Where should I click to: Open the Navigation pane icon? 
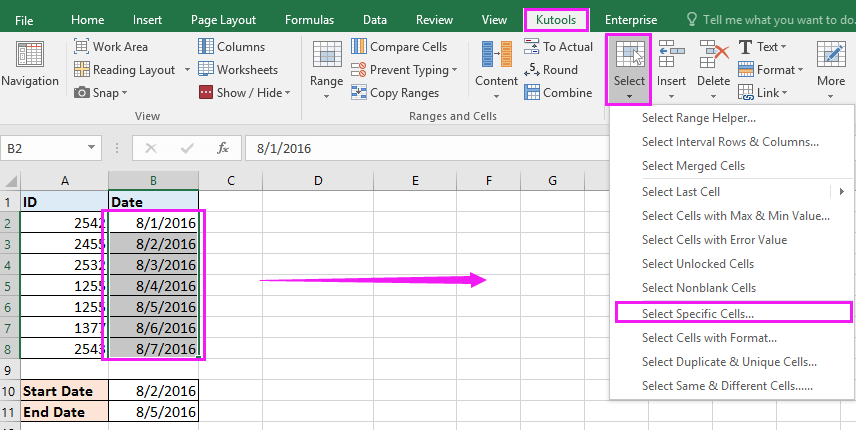tap(29, 55)
